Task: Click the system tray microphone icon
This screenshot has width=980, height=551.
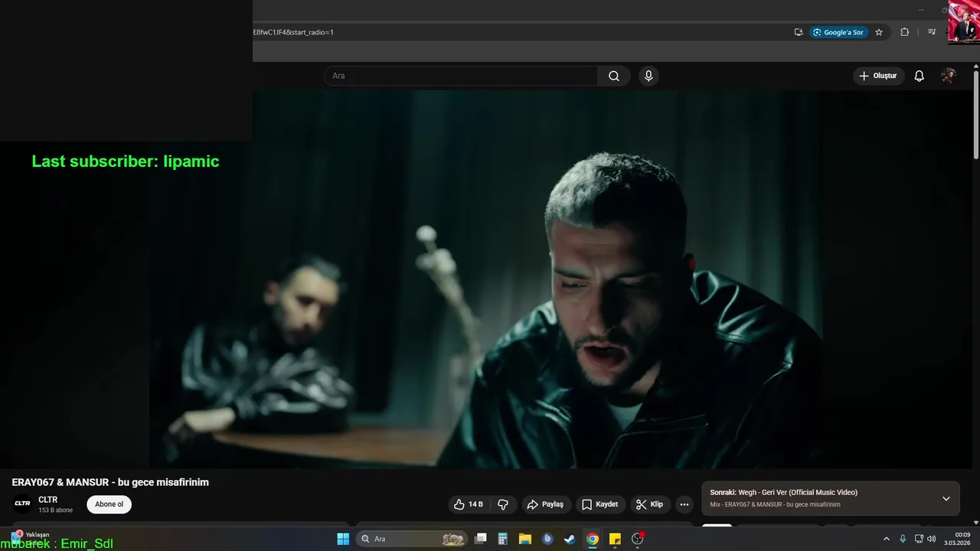Action: click(x=903, y=539)
